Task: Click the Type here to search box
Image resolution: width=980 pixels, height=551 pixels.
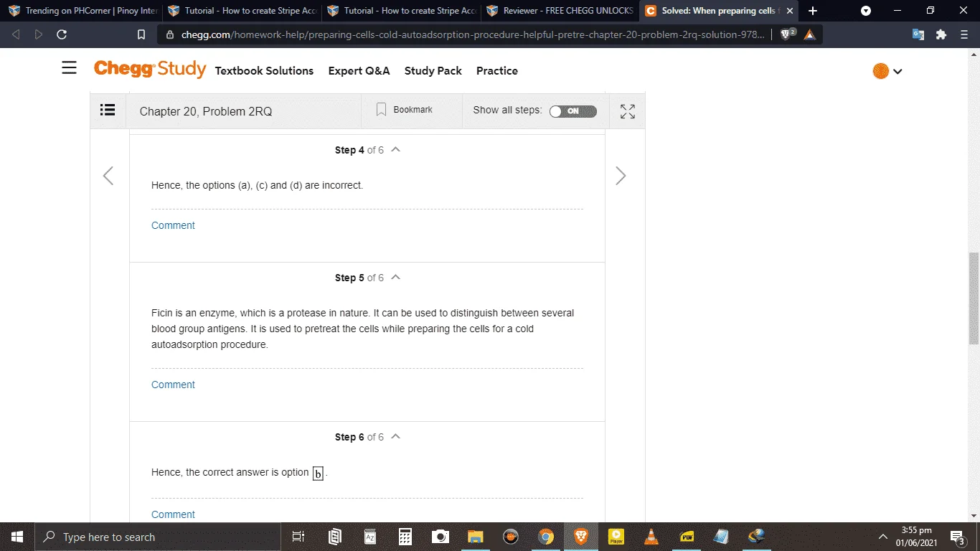Action: point(157,537)
